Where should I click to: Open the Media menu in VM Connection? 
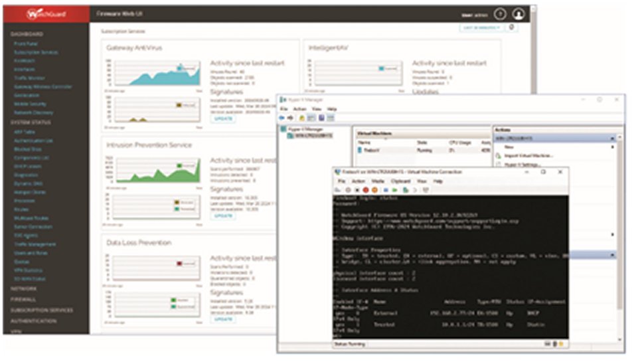378,181
